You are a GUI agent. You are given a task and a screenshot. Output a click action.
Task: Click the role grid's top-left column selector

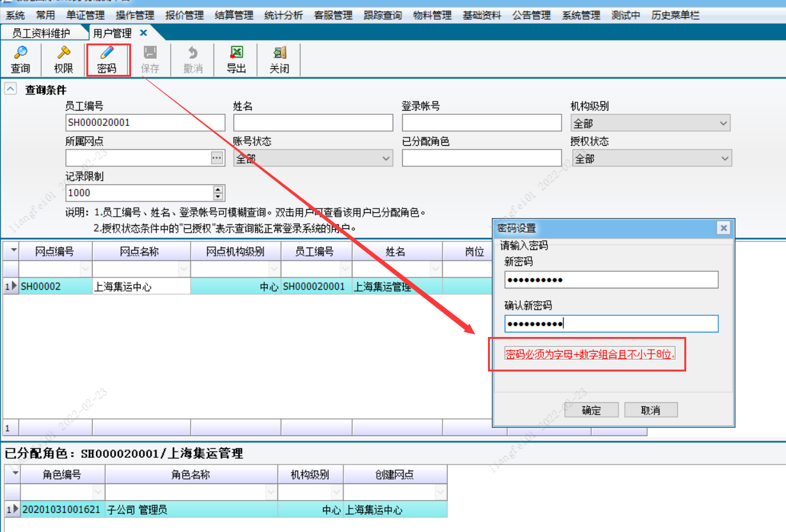(12, 474)
